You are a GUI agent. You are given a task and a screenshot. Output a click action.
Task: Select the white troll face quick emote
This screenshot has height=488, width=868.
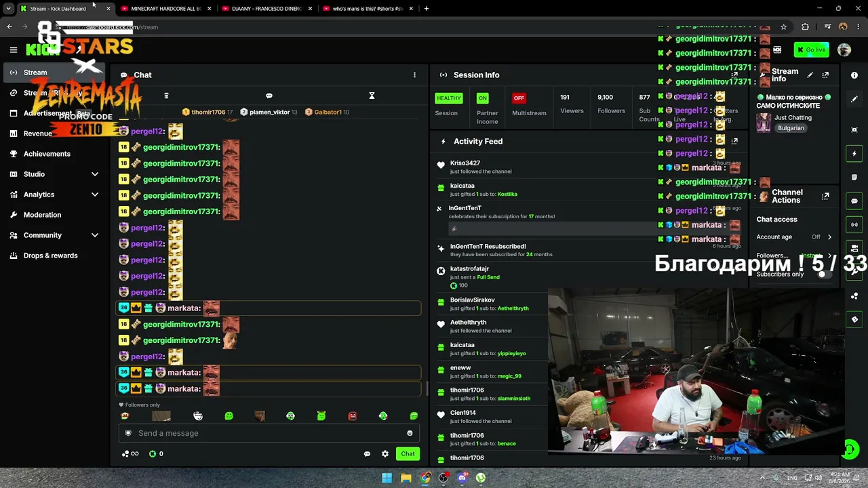[198, 416]
